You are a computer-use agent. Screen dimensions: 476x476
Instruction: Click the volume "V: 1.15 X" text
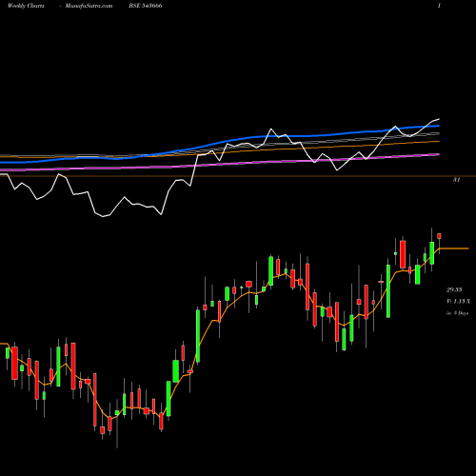click(458, 302)
